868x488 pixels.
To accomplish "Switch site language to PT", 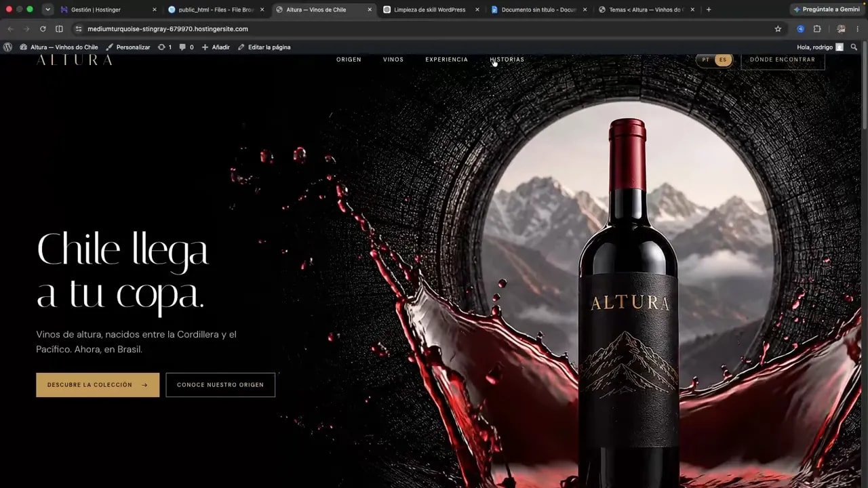I will 706,60.
